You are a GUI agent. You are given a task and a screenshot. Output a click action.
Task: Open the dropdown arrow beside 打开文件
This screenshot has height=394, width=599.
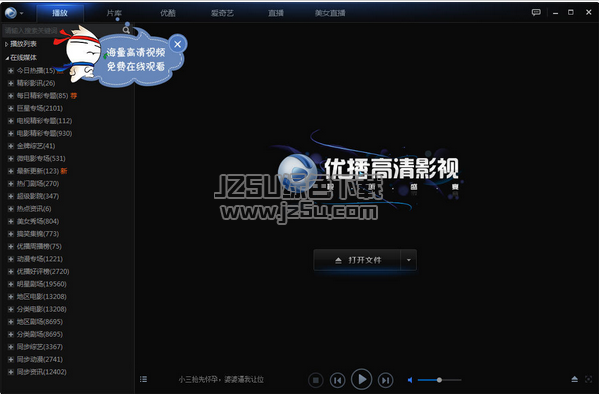409,260
